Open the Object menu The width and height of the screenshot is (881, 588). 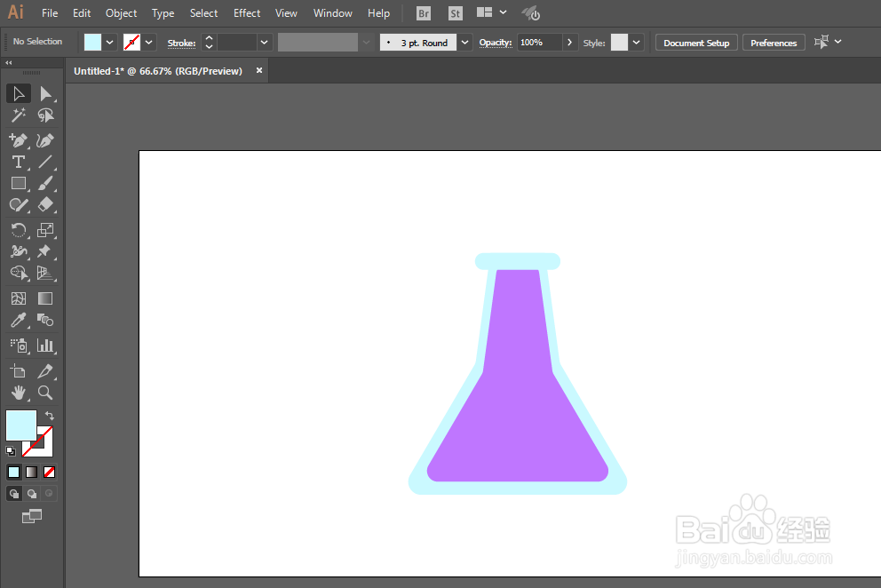point(121,13)
